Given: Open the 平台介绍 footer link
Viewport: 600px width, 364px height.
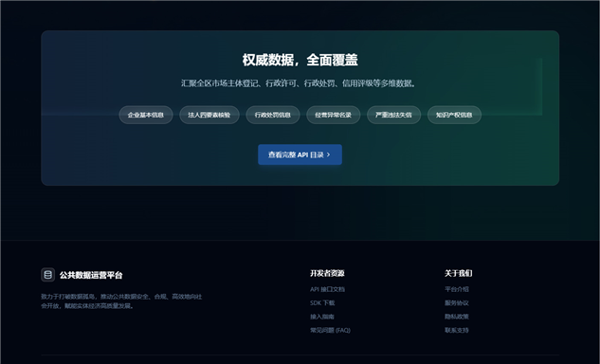Looking at the screenshot, I should [x=457, y=289].
